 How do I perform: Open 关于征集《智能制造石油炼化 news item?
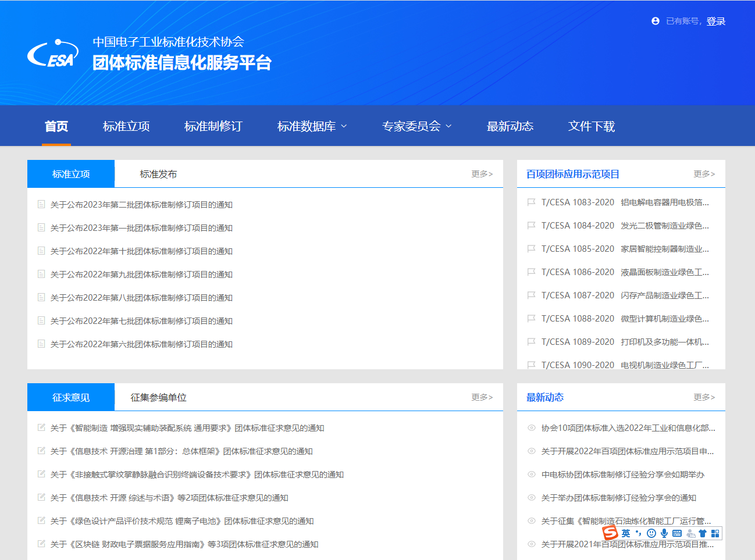tap(626, 521)
